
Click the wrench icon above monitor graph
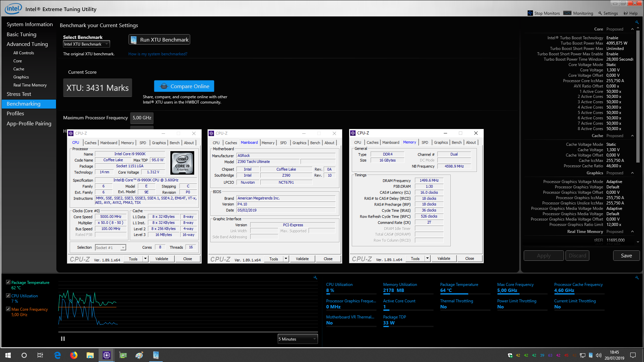[x=315, y=278]
